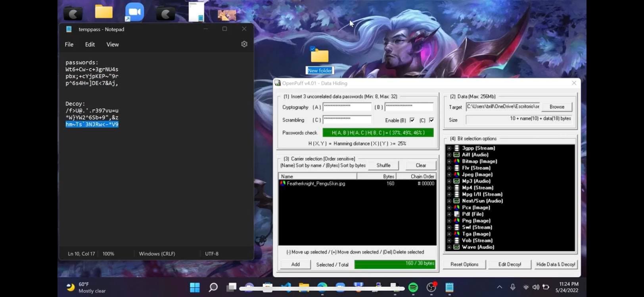This screenshot has width=644, height=297.
Task: Open the Notepad Edit menu
Action: (x=90, y=44)
